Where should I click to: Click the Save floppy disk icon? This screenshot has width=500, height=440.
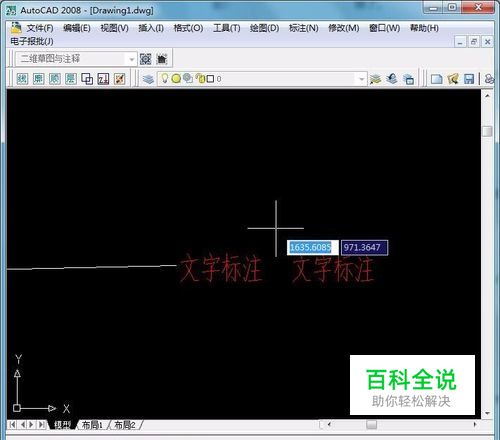coord(469,79)
